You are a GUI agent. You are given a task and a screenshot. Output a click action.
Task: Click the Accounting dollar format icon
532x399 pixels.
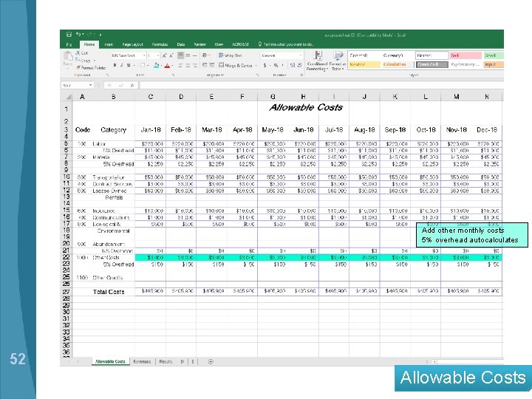265,65
